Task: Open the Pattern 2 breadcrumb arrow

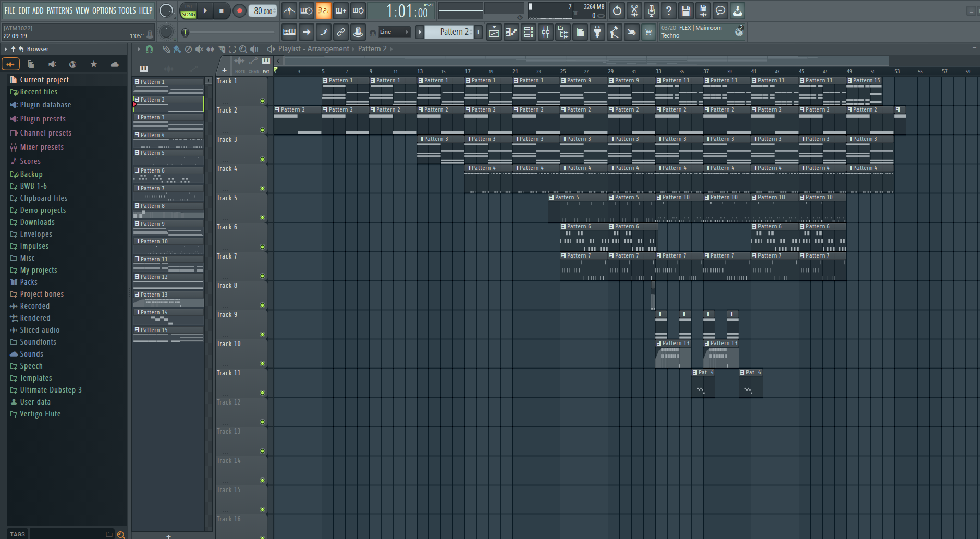Action: point(391,49)
